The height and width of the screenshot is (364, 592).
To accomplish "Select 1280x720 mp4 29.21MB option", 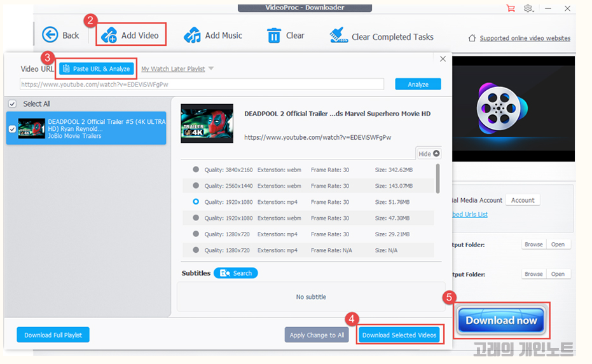I will 196,234.
